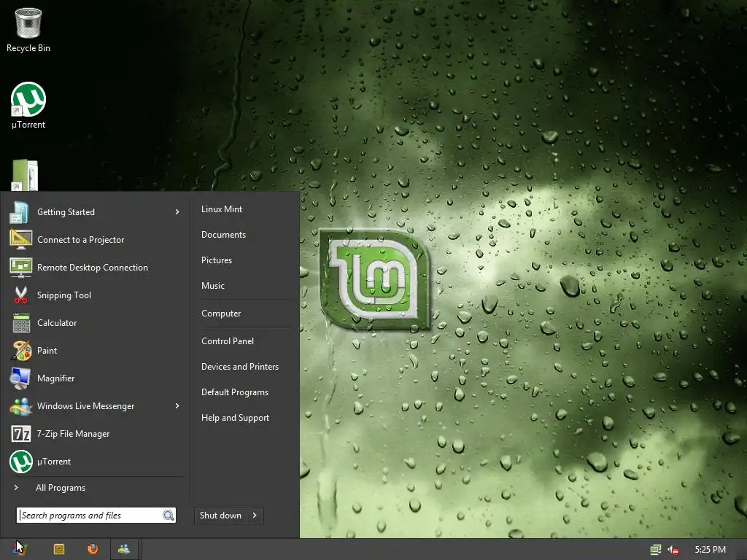Click the Calculator icon in the Start menu
Viewport: 747px width, 560px height.
coord(21,322)
